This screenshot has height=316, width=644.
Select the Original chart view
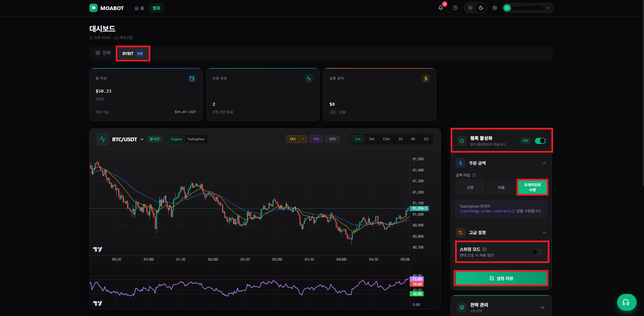[176, 139]
